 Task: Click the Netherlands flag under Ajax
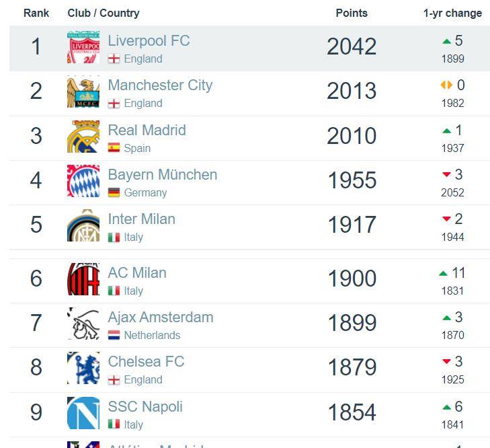(x=114, y=335)
